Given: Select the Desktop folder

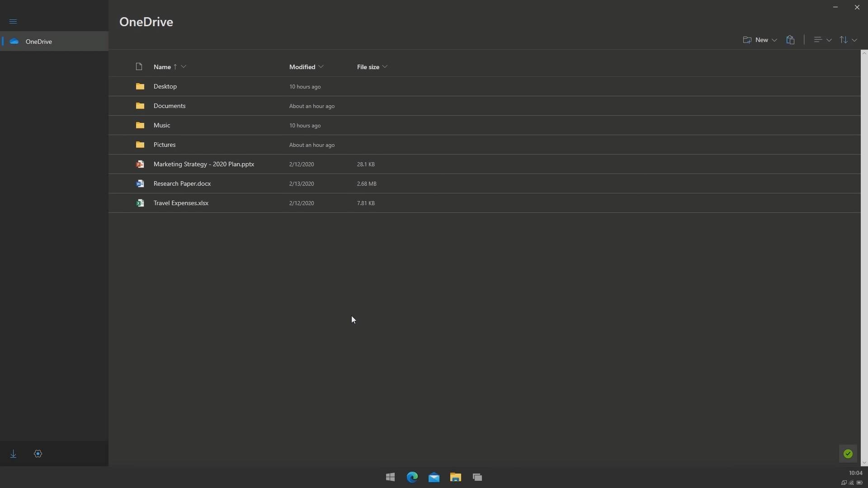Looking at the screenshot, I should (x=165, y=86).
